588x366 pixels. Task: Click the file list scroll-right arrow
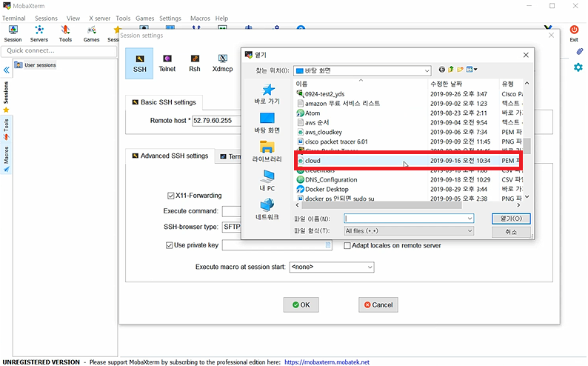pos(518,205)
